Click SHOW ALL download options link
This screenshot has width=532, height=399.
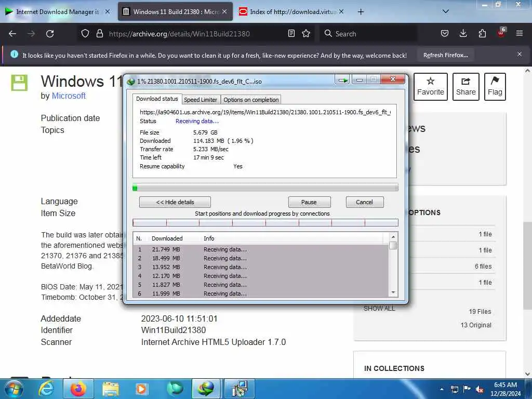point(379,309)
